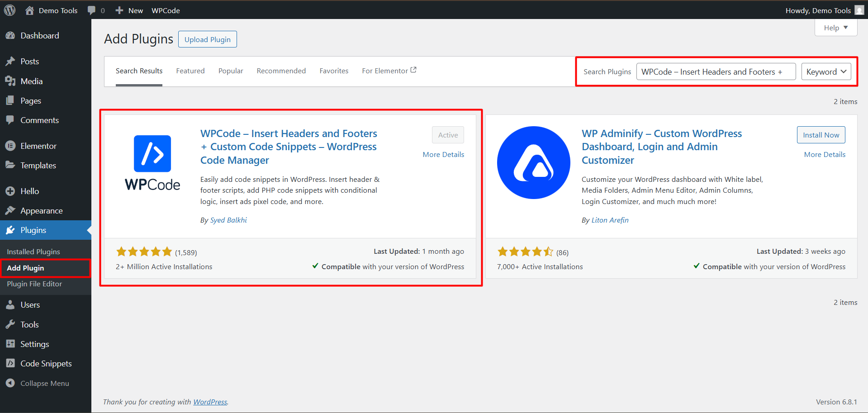Click the Active button on WPCode card
The height and width of the screenshot is (413, 868).
point(448,135)
